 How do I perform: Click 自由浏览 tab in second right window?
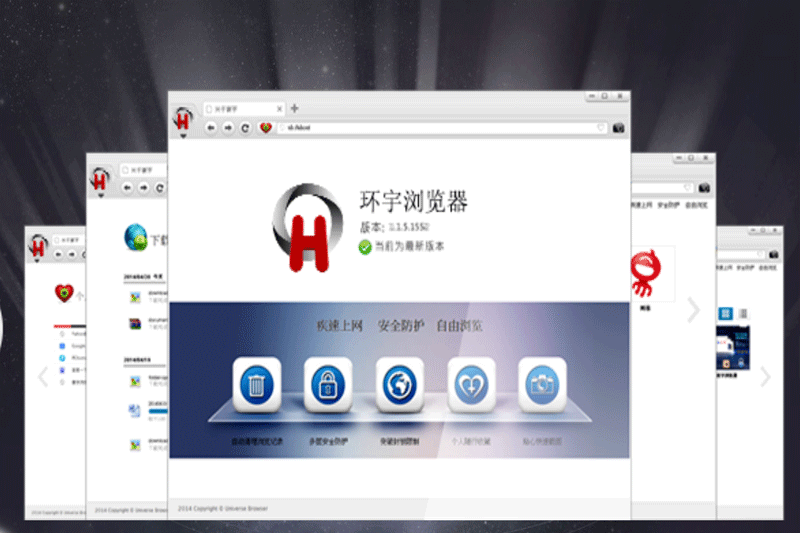point(696,205)
